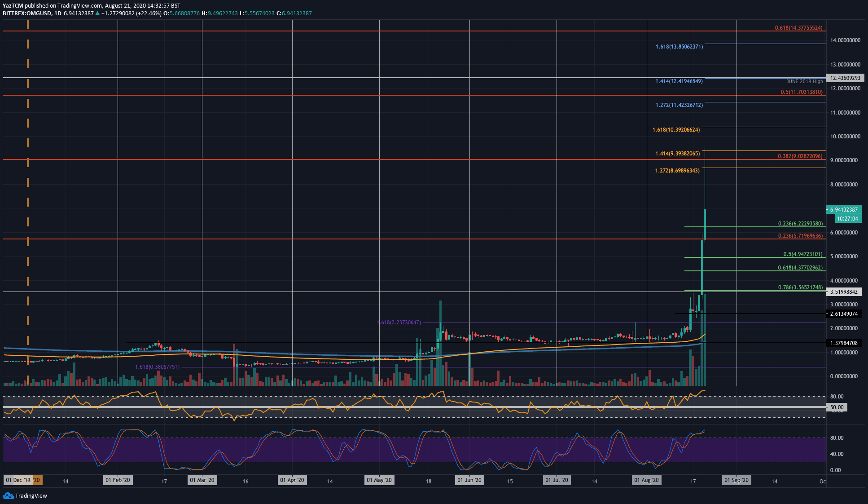Click the current price tag 6.94132387
This screenshot has height=504, width=868.
click(844, 210)
